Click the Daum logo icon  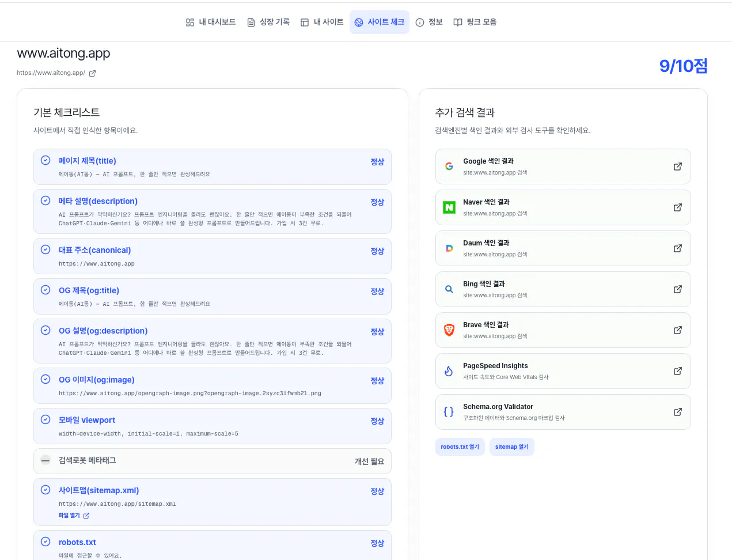[x=449, y=248]
